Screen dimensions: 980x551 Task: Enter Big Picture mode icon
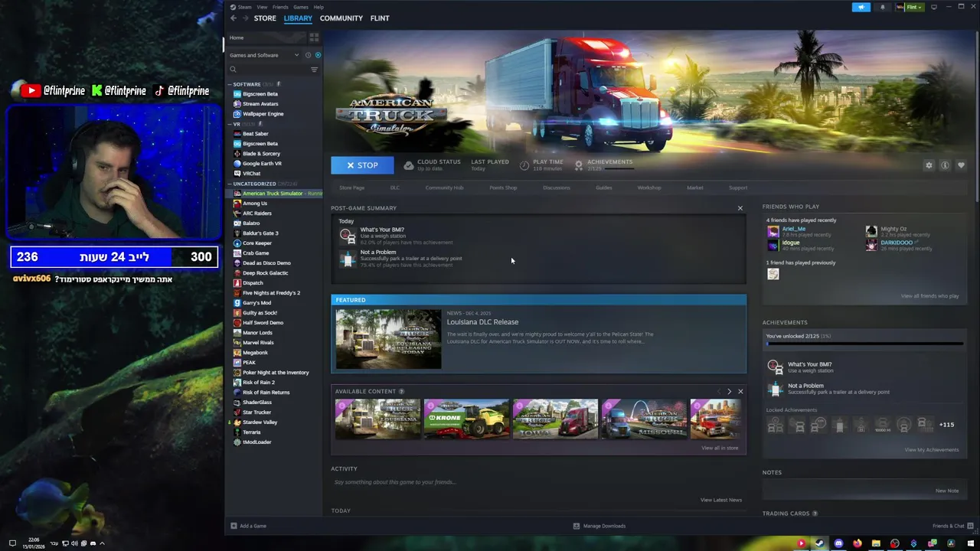[933, 7]
